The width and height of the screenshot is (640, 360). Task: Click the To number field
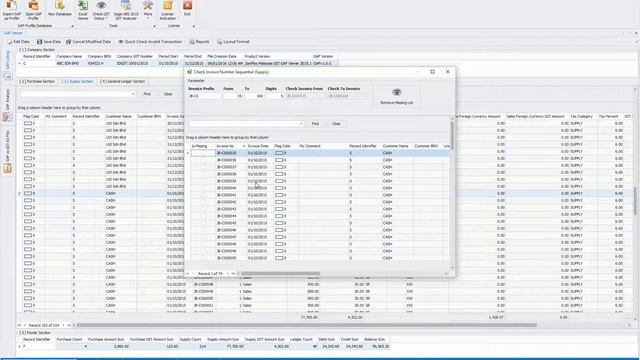click(254, 96)
